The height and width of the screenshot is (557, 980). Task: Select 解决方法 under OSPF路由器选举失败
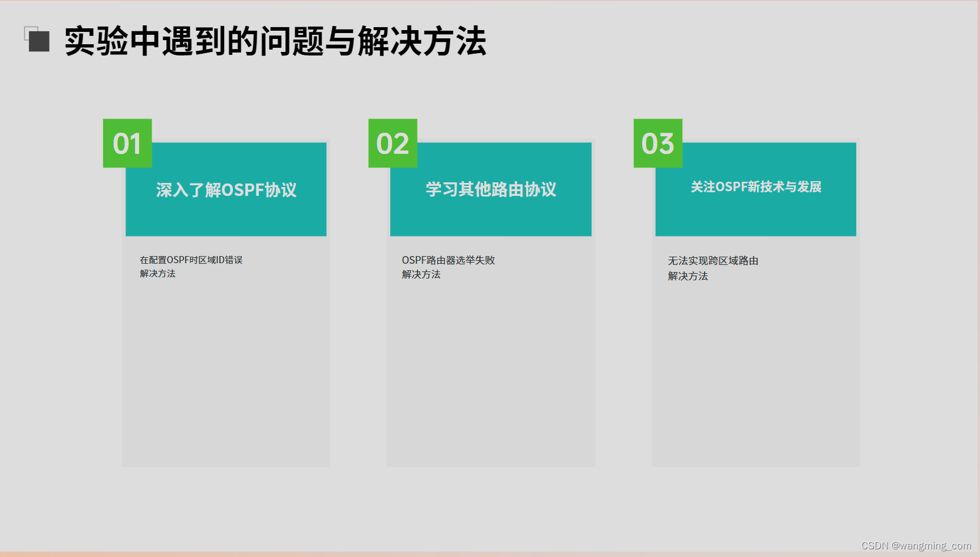tap(421, 274)
